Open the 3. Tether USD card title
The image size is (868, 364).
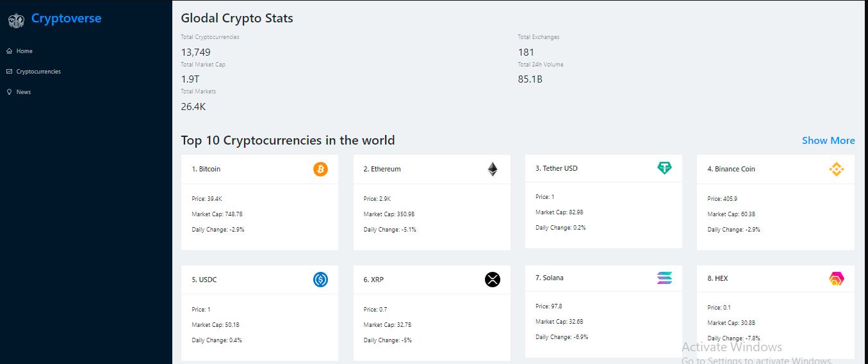(556, 168)
